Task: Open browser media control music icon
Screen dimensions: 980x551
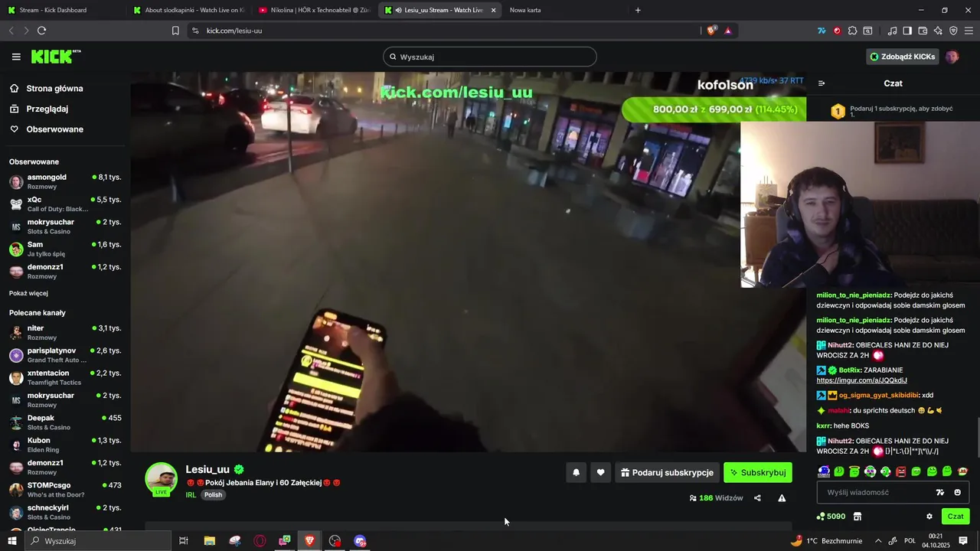Action: [892, 31]
